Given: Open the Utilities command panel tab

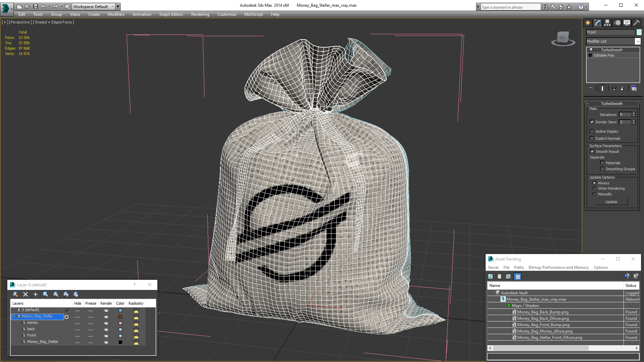Looking at the screenshot, I should pos(636,23).
